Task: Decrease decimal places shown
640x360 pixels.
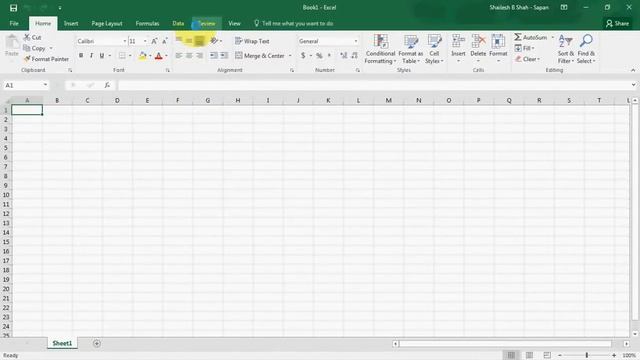Action: pos(354,56)
